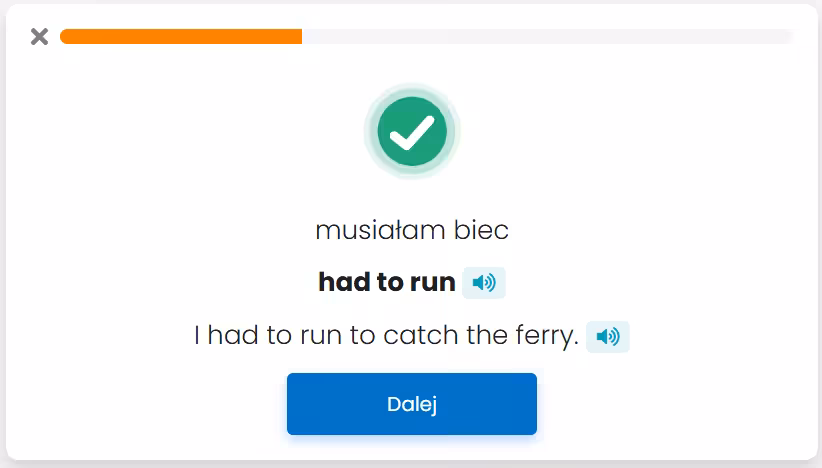Click the bold word "run" in the translation

click(432, 283)
